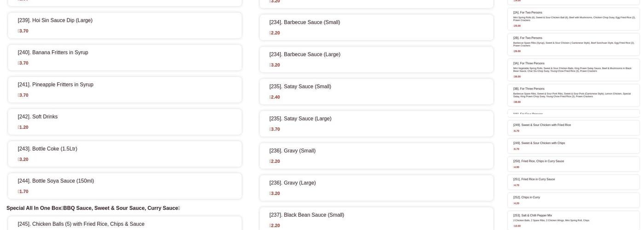Pick Chips in Curry item 252
The image size is (644, 230).
click(574, 200)
